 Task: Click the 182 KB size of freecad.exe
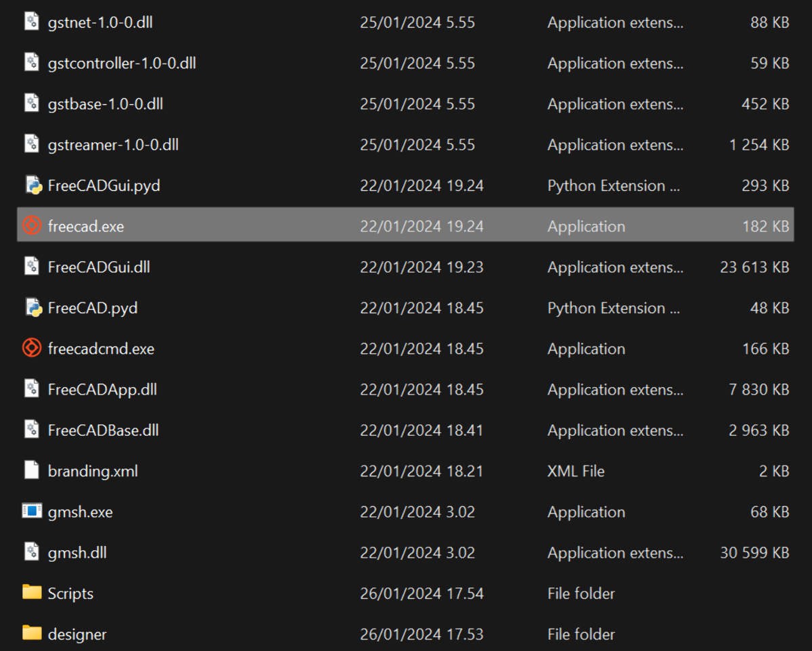pos(765,227)
